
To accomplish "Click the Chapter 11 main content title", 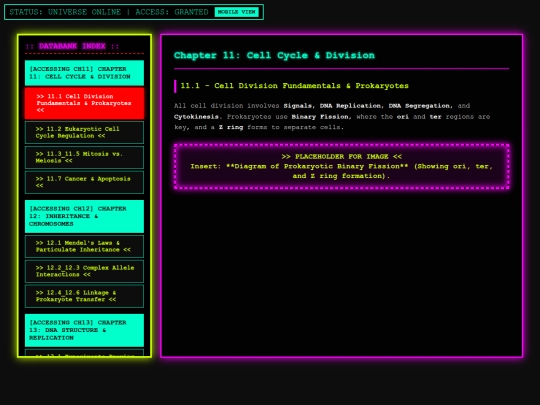I will pyautogui.click(x=274, y=55).
